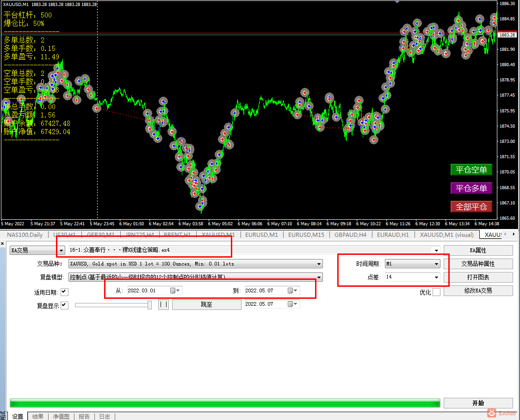Open calendar icon in 跳至 date field
This screenshot has width=520, height=420.
(x=290, y=304)
